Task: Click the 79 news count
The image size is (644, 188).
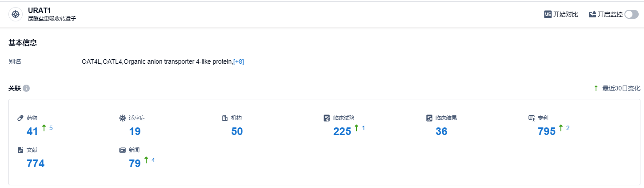Action: pyautogui.click(x=135, y=163)
